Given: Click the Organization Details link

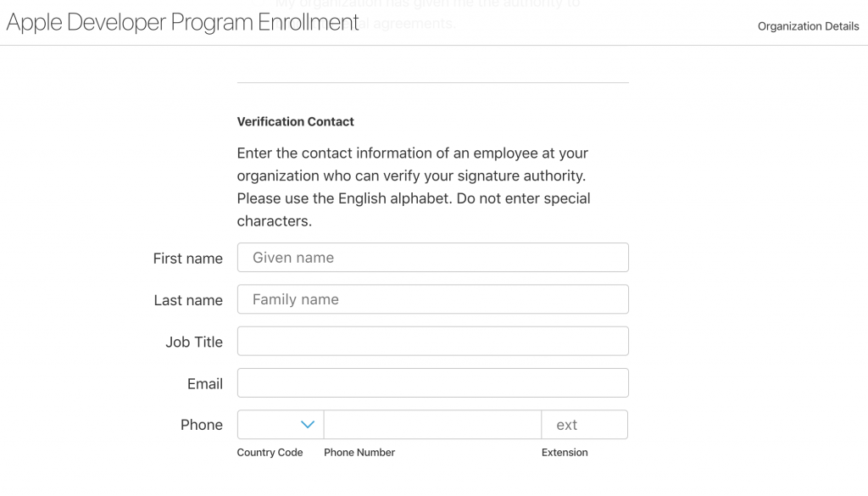Looking at the screenshot, I should pyautogui.click(x=809, y=26).
